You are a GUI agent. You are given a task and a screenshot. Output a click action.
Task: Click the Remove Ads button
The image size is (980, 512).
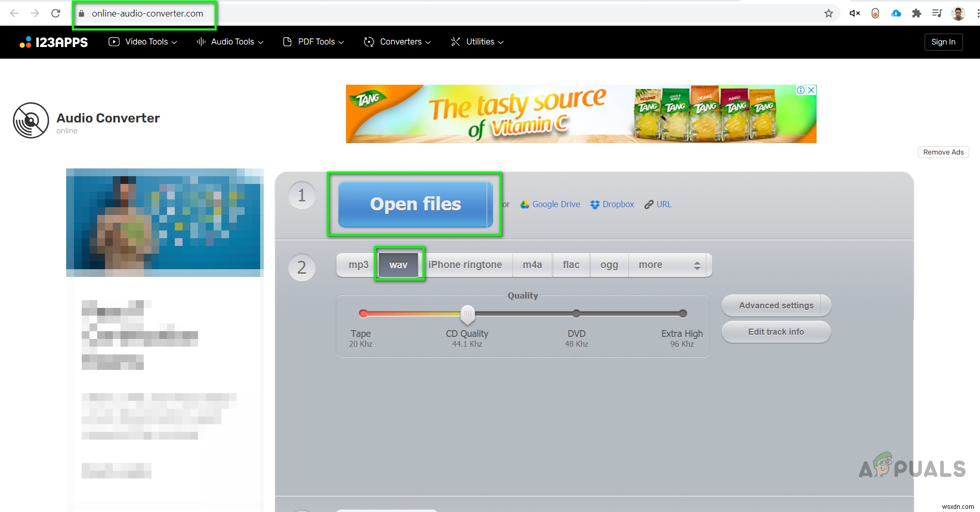coord(943,152)
